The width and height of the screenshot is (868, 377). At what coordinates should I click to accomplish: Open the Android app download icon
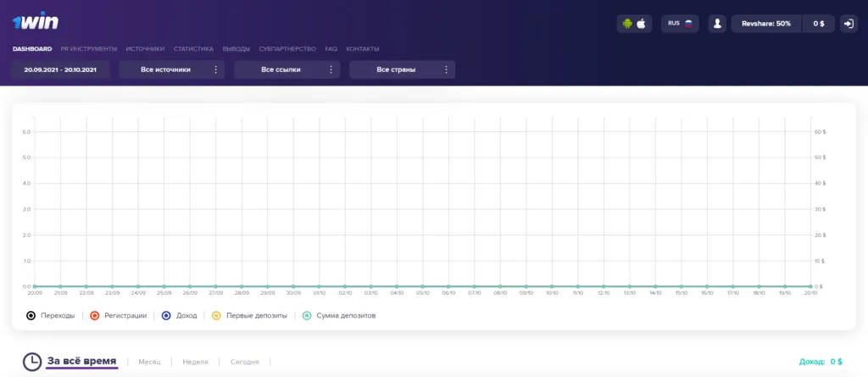pyautogui.click(x=627, y=24)
